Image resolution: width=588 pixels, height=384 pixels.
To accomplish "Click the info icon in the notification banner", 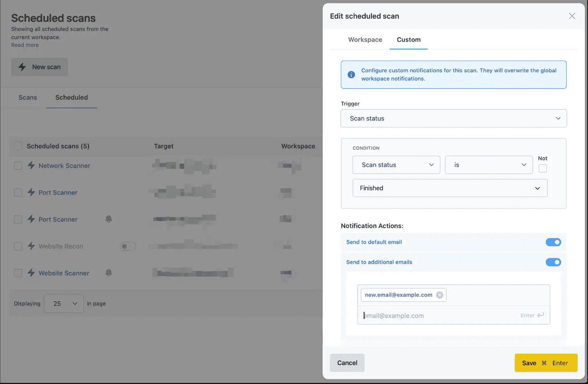I will coord(351,75).
